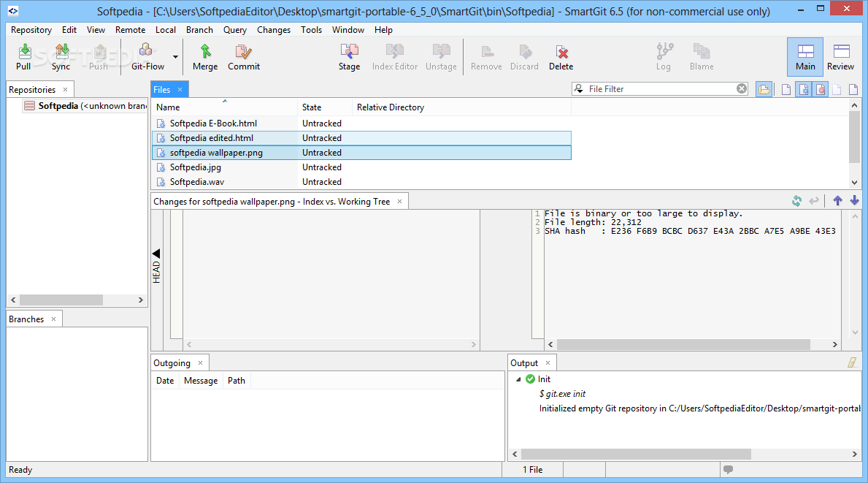This screenshot has width=868, height=483.
Task: Toggle show files from subdirectories button
Action: (764, 89)
